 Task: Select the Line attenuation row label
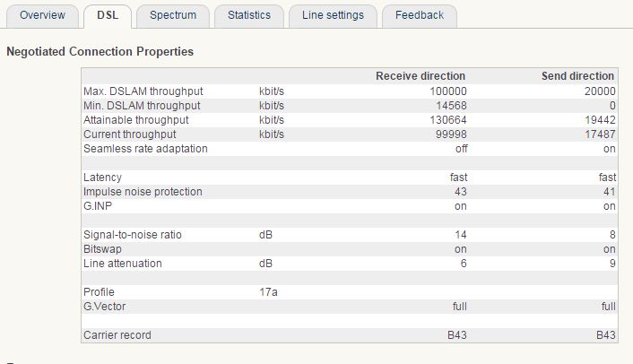(x=123, y=264)
